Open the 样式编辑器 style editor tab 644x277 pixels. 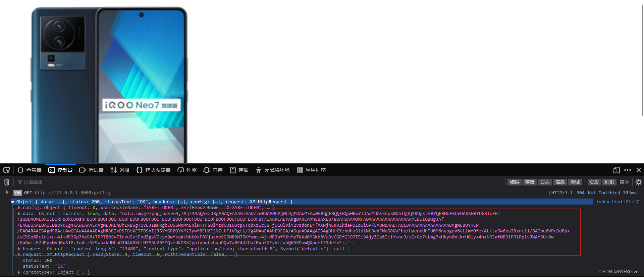154,170
